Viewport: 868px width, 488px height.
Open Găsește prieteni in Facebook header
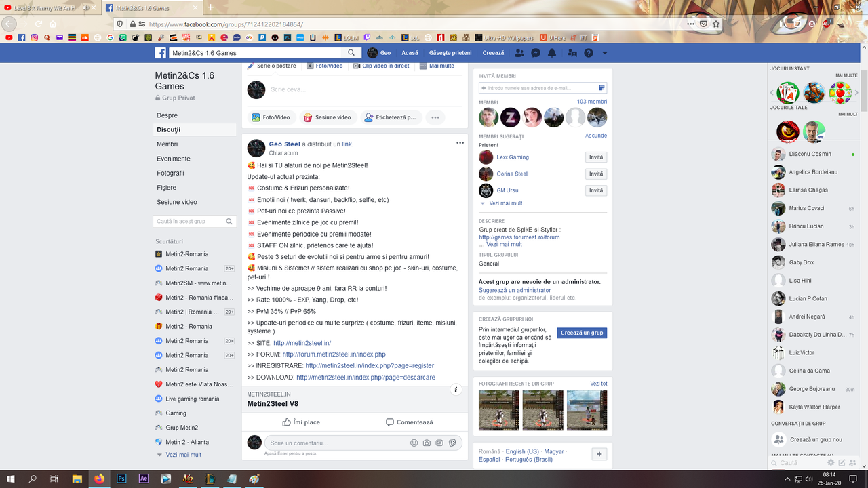[450, 53]
